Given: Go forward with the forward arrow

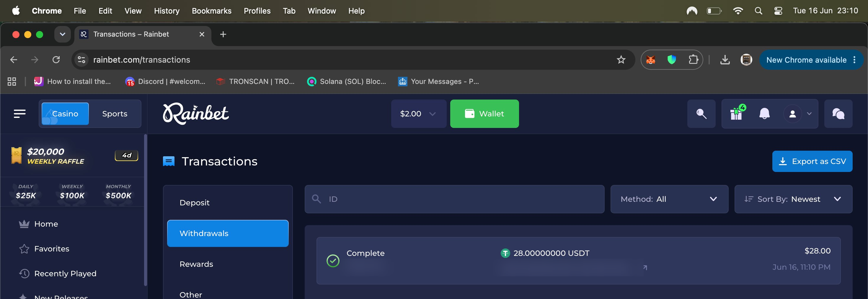Looking at the screenshot, I should tap(35, 60).
